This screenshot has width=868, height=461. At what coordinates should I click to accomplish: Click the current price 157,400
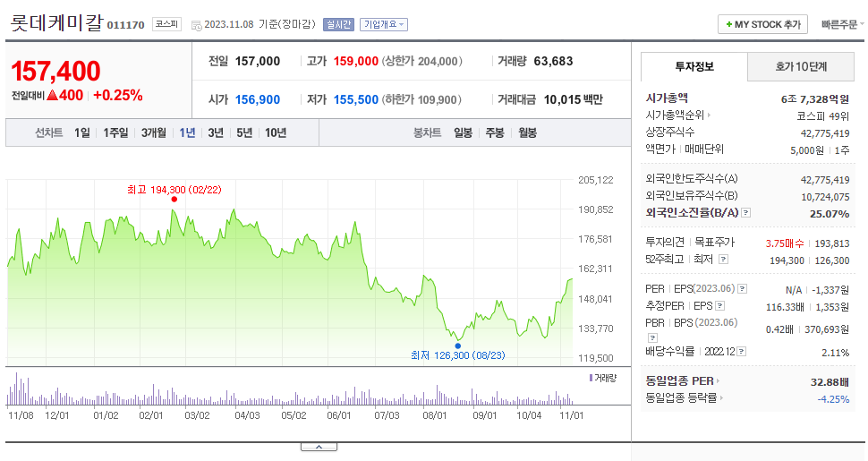[x=55, y=71]
